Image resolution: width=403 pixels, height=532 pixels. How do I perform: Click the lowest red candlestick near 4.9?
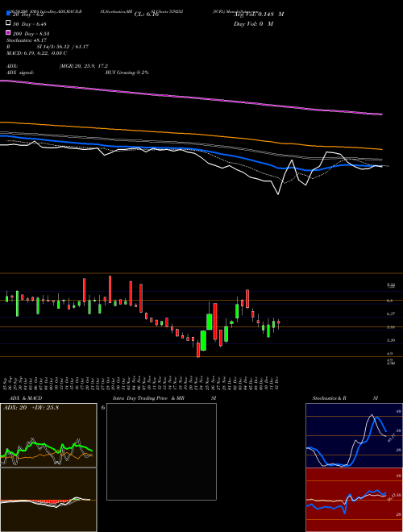198,350
